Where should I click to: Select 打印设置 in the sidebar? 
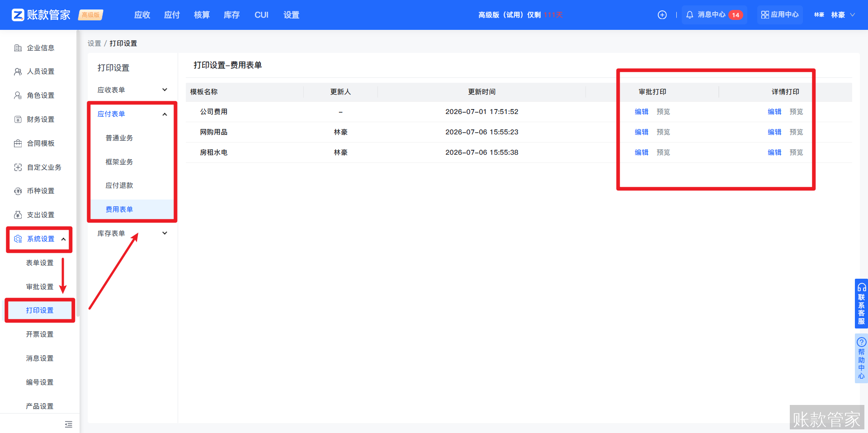[x=40, y=310]
